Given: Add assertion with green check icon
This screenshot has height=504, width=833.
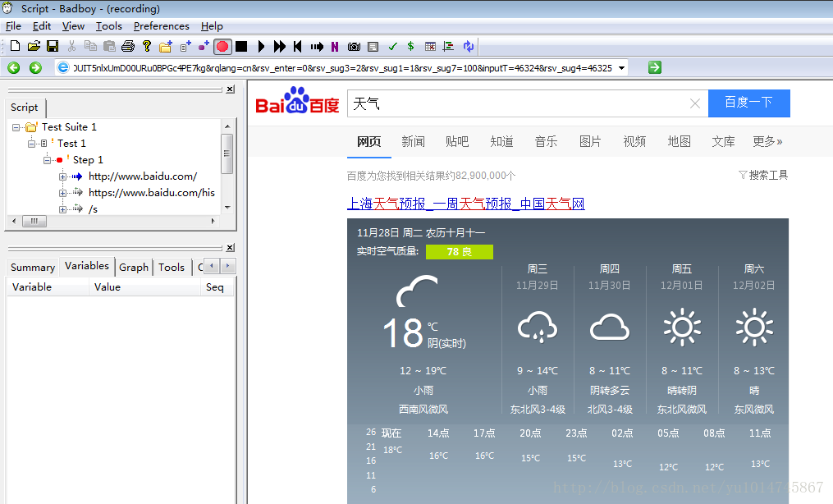Looking at the screenshot, I should (x=392, y=46).
